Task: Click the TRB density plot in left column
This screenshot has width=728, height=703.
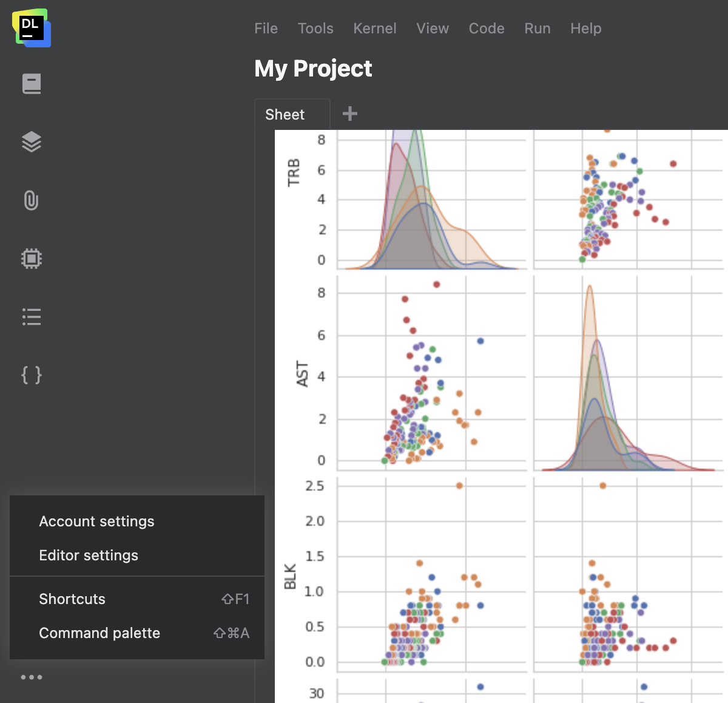Action: tap(431, 200)
